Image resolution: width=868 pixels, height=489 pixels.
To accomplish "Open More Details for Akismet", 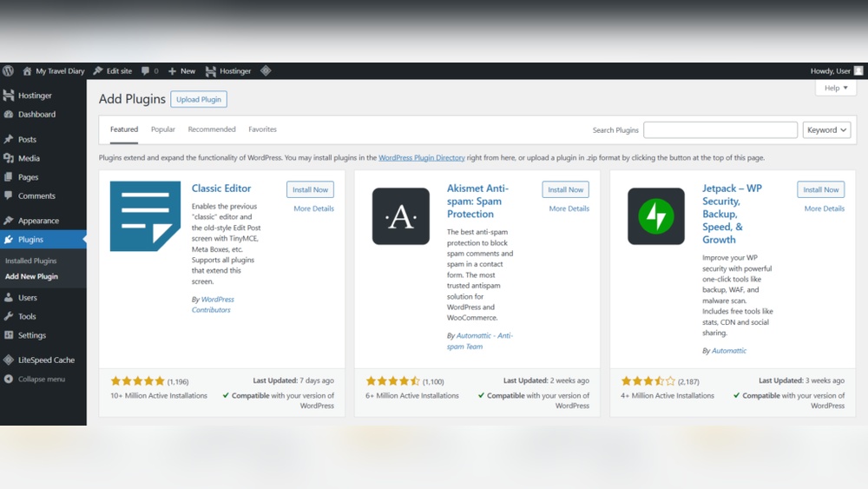I will pyautogui.click(x=569, y=208).
